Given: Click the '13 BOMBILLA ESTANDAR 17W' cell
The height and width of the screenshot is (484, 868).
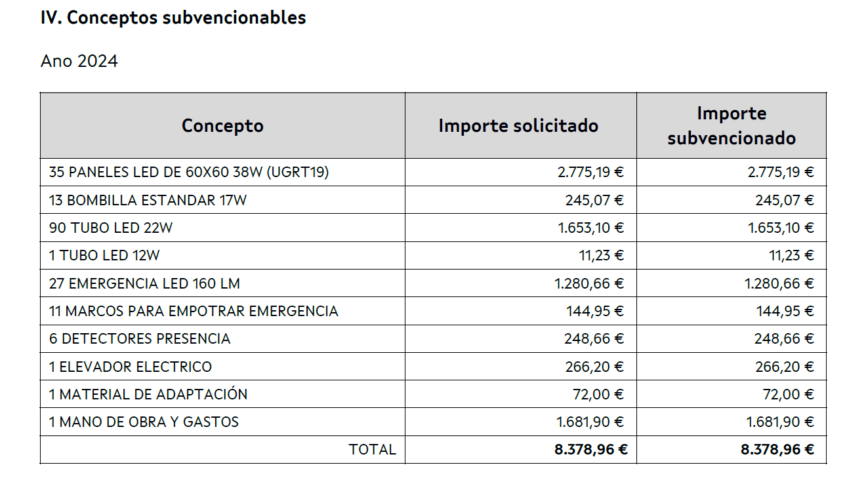Looking at the screenshot, I should (x=148, y=200).
